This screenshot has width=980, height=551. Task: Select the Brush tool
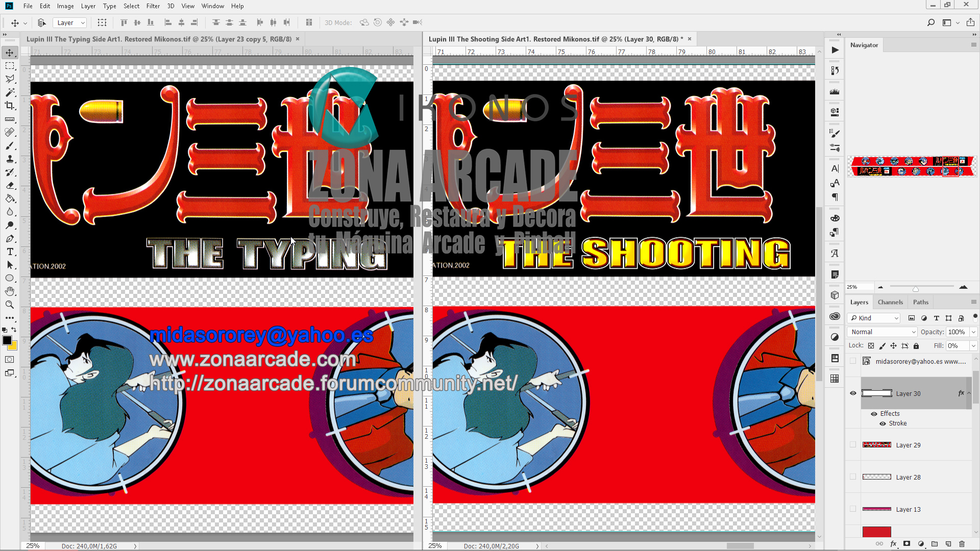pyautogui.click(x=10, y=145)
